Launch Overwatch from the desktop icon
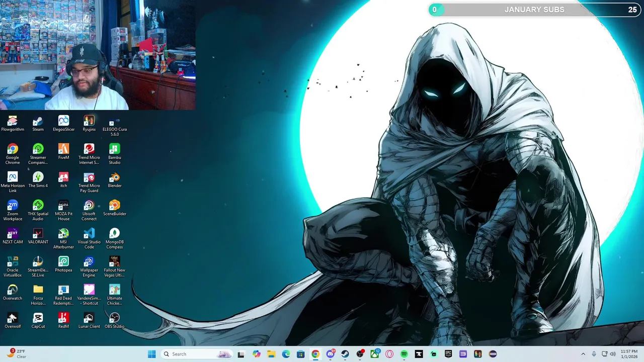Image resolution: width=644 pixels, height=362 pixels. [x=13, y=293]
